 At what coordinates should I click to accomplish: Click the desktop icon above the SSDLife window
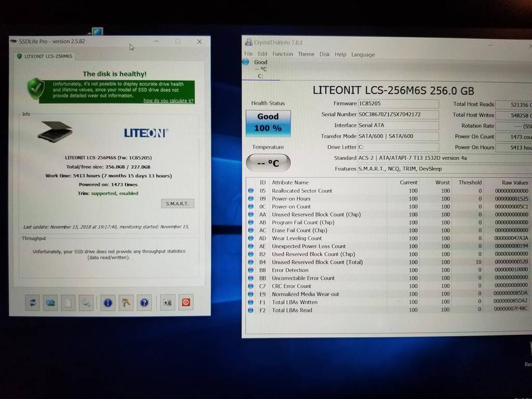[x=97, y=32]
